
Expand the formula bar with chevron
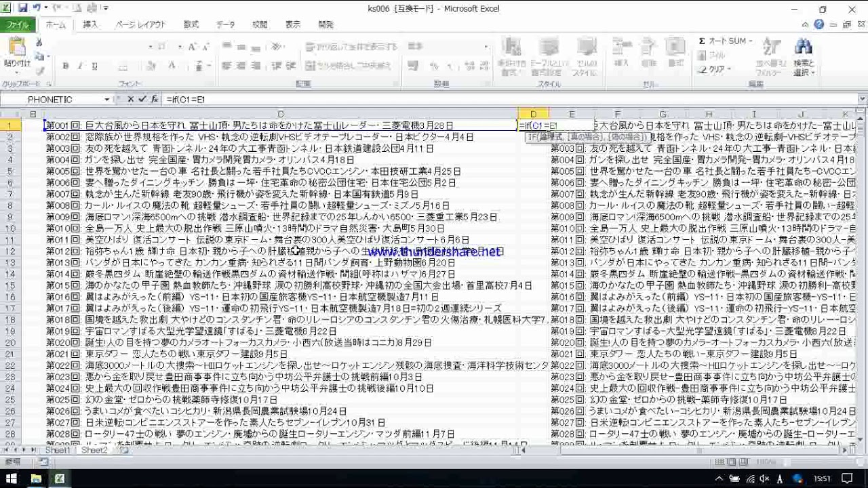pyautogui.click(x=862, y=100)
